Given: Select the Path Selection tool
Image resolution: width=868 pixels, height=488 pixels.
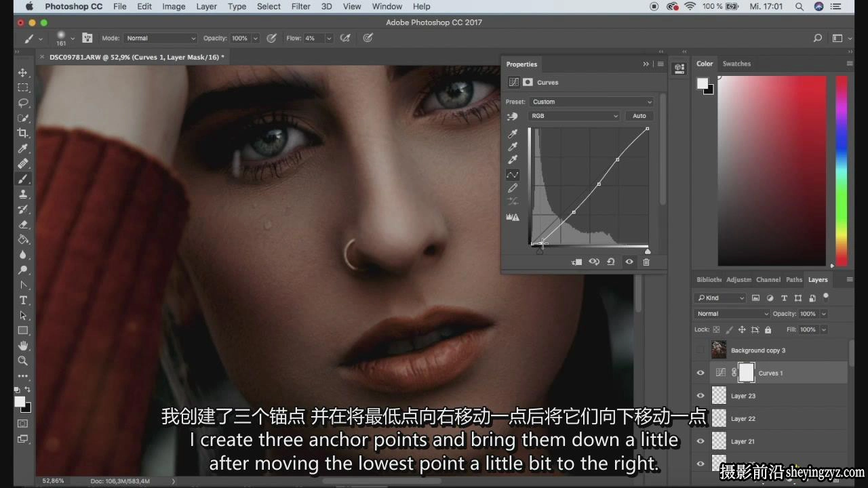Looking at the screenshot, I should (x=23, y=315).
